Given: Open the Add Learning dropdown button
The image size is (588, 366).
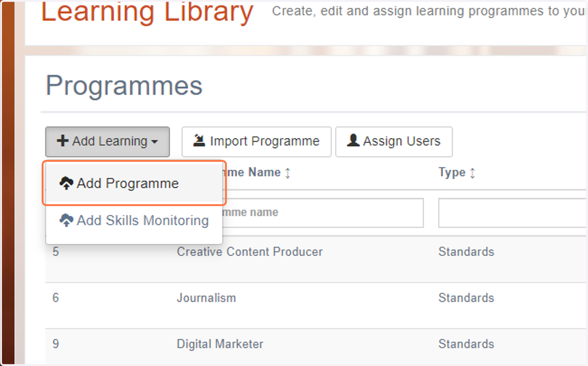Looking at the screenshot, I should click(107, 142).
